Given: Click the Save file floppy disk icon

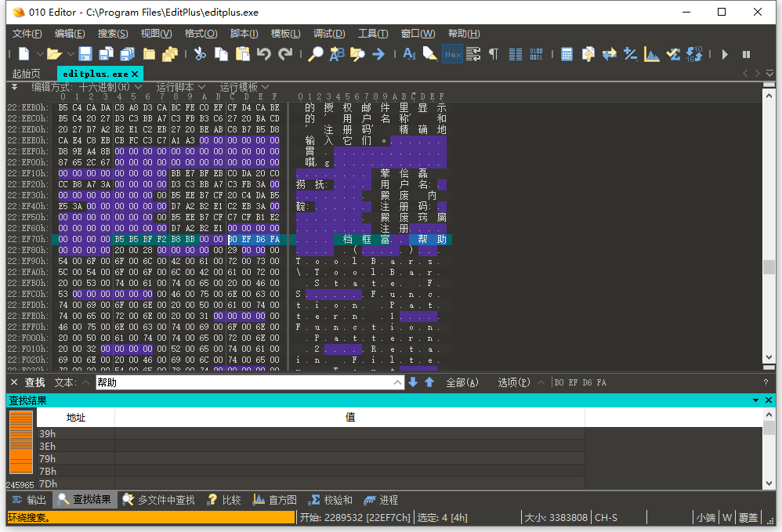Looking at the screenshot, I should click(85, 54).
